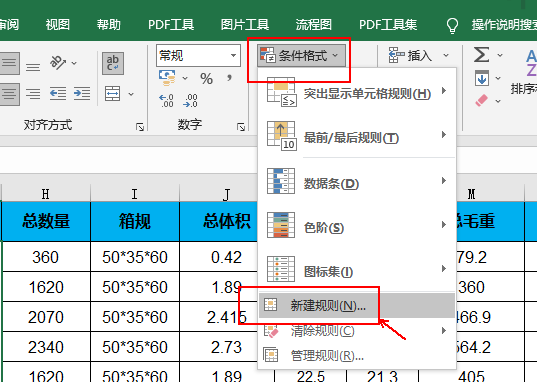Image resolution: width=537 pixels, height=382 pixels.
Task: Select column H header
Action: (x=46, y=194)
